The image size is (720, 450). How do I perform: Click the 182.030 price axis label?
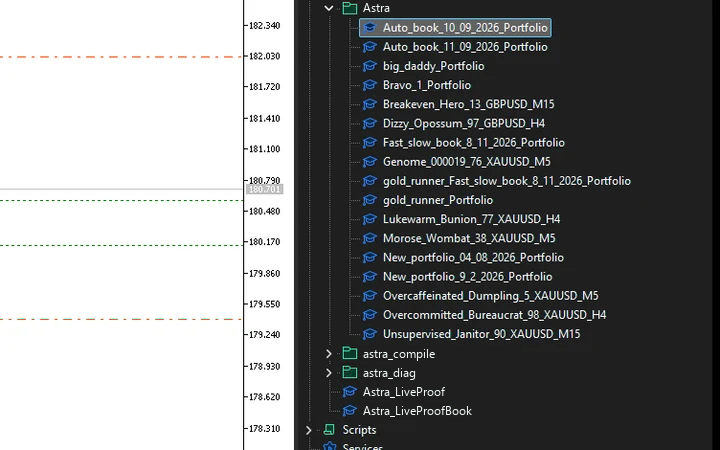click(264, 56)
